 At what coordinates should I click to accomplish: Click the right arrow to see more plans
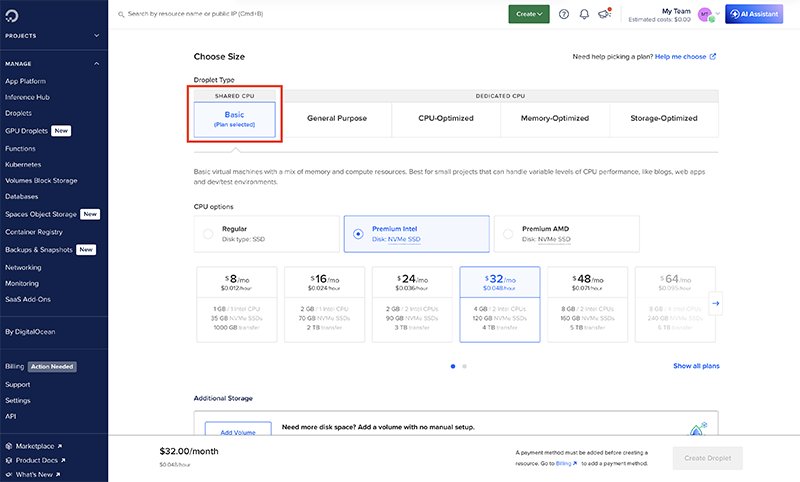point(715,301)
